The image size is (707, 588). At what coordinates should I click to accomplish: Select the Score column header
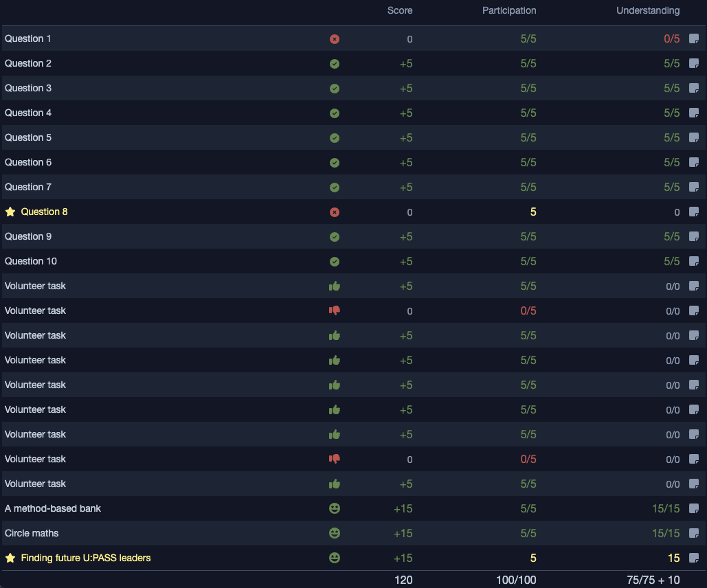(399, 10)
